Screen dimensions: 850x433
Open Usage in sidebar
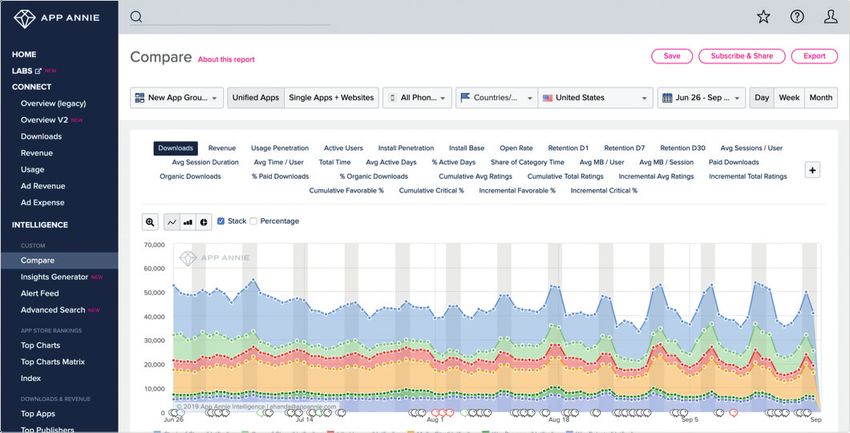click(33, 169)
